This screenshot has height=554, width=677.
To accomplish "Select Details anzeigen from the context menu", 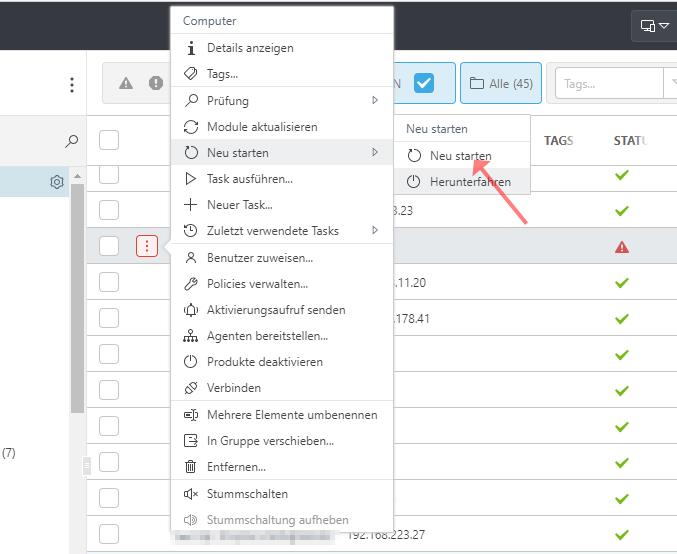I will click(x=282, y=48).
